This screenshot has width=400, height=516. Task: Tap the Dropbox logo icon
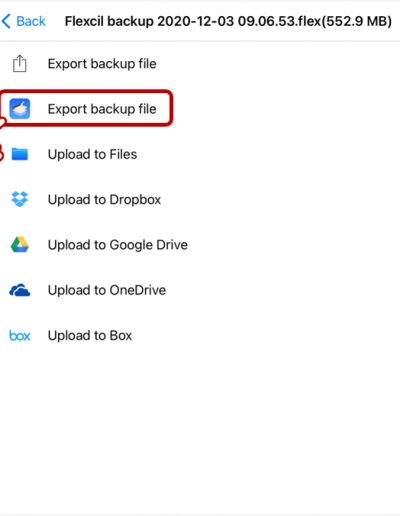point(20,199)
